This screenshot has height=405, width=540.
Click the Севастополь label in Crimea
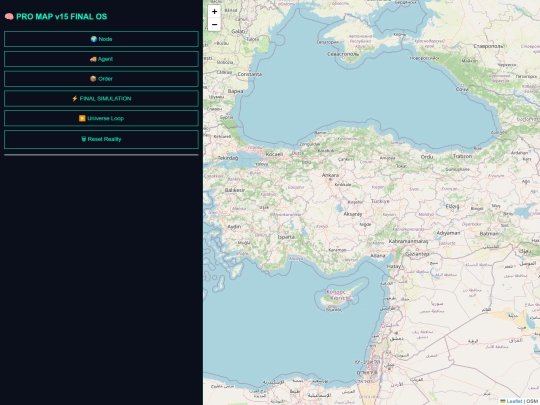point(343,54)
